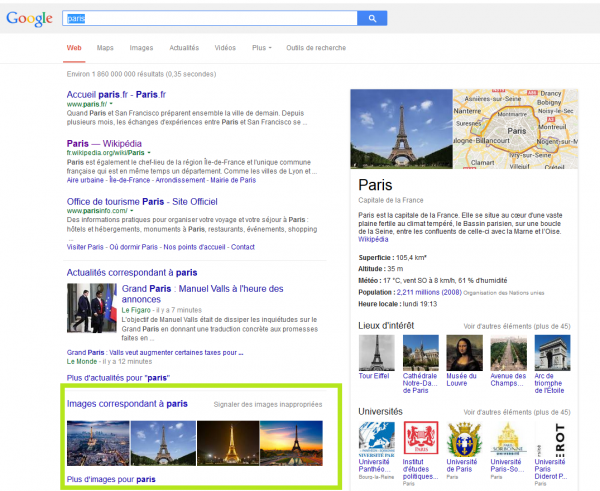Open Outils de recherche
Image resolution: width=600 pixels, height=491 pixels.
(x=314, y=48)
